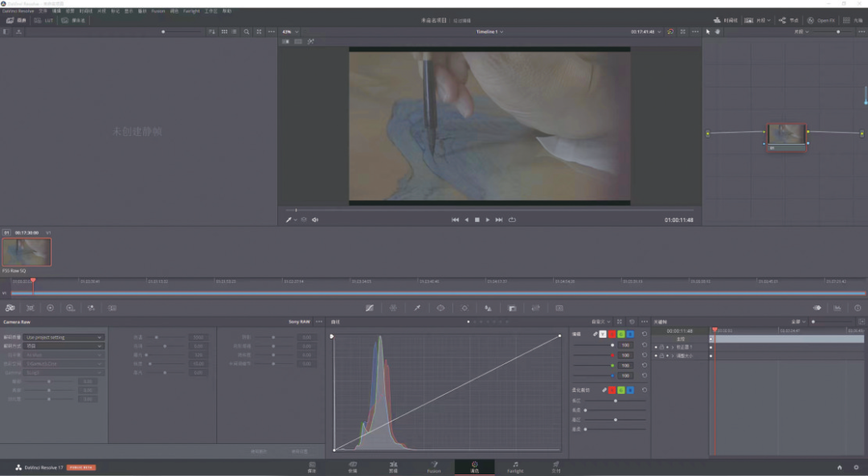
Task: Open the Curves palette icon
Action: click(369, 308)
